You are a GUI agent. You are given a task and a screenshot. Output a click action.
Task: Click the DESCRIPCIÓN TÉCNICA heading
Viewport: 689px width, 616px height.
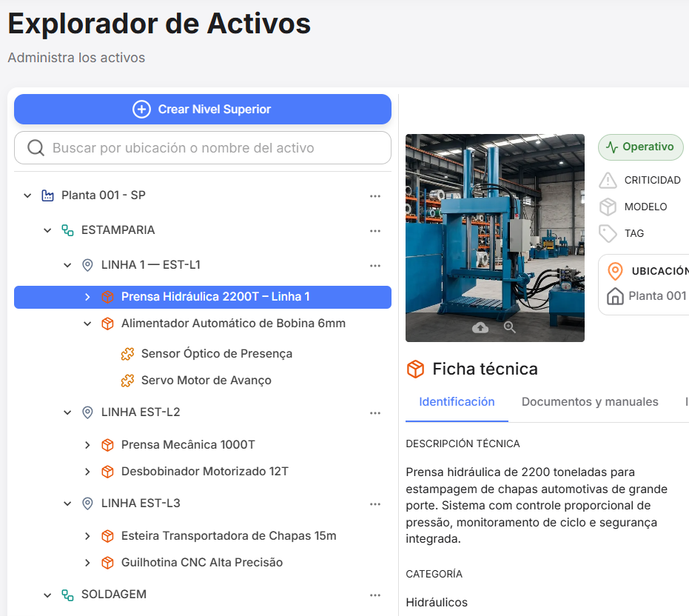point(463,443)
